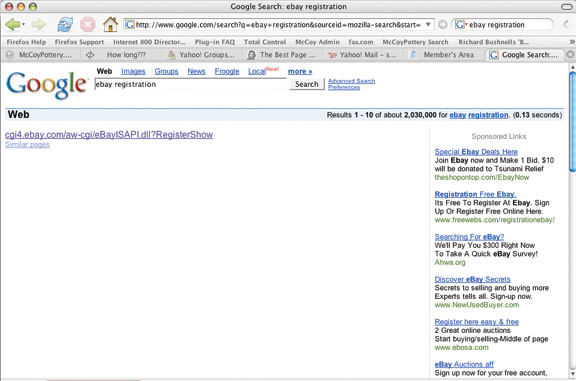Click the page loading throbber icon
This screenshot has width=576, height=381.
coord(566,25)
